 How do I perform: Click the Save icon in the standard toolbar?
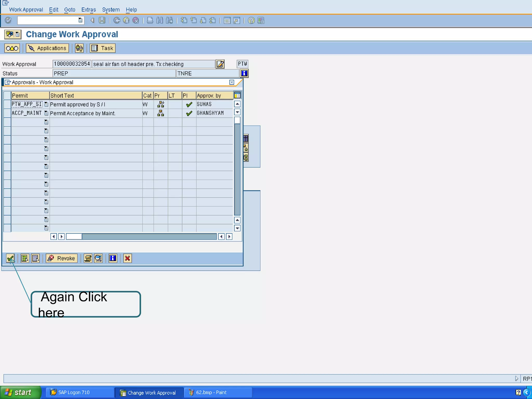[x=102, y=20]
